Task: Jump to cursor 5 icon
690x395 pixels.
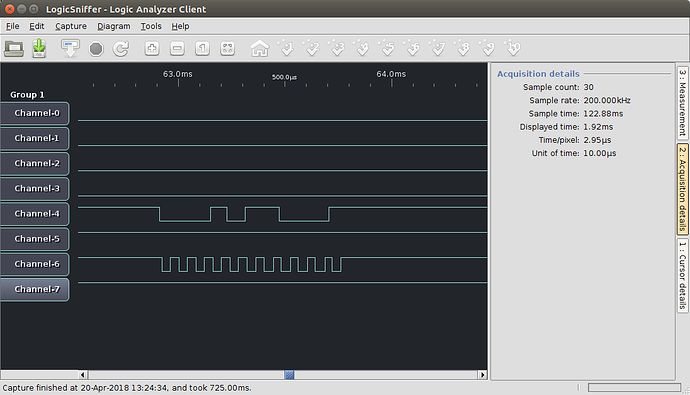Action: (x=387, y=48)
